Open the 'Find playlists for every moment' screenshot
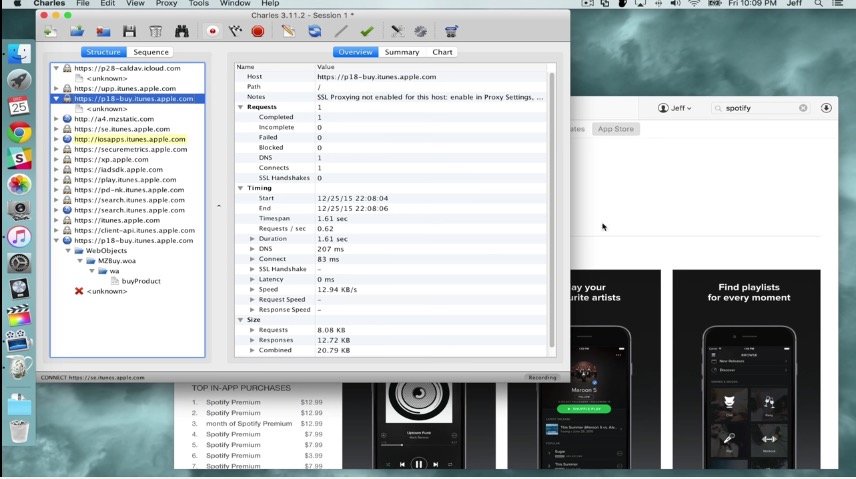This screenshot has width=856, height=479. click(x=746, y=369)
